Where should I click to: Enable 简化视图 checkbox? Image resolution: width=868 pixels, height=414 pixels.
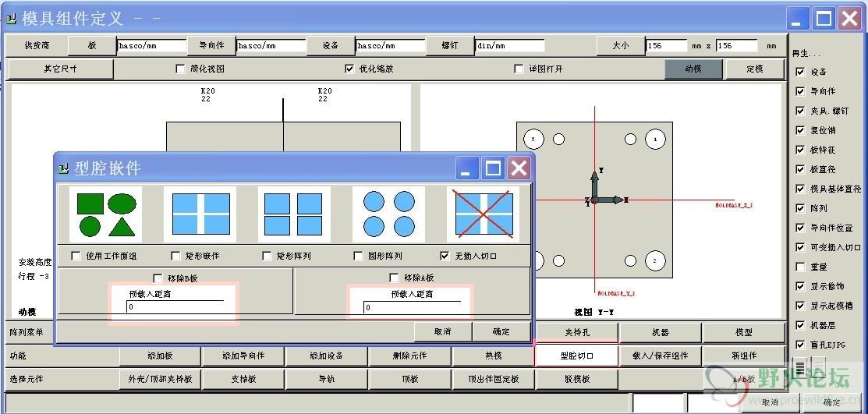pos(180,69)
